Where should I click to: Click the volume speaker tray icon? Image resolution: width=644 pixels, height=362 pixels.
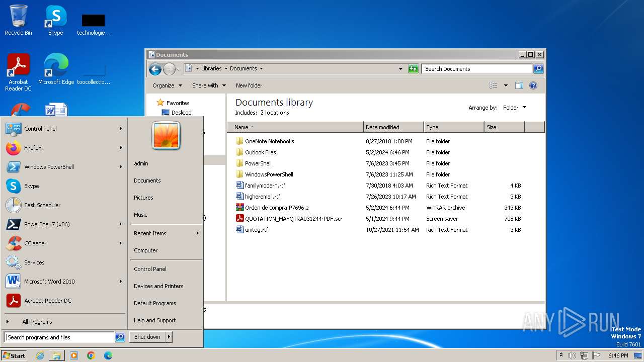coord(572,355)
